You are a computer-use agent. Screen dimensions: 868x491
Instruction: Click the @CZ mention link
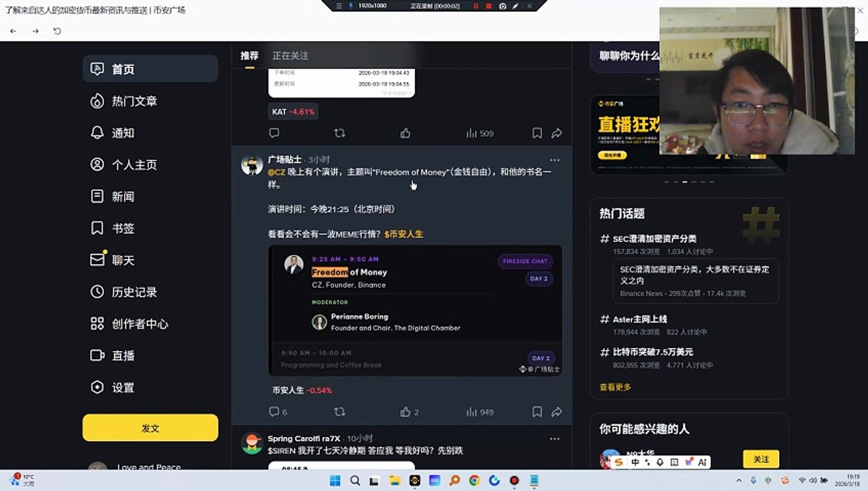click(276, 172)
